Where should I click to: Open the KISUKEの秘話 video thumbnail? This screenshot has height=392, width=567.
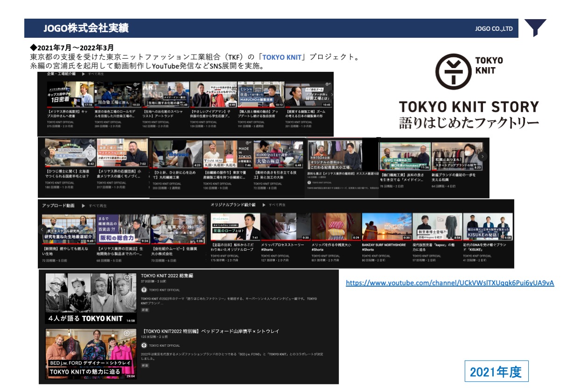(x=488, y=227)
